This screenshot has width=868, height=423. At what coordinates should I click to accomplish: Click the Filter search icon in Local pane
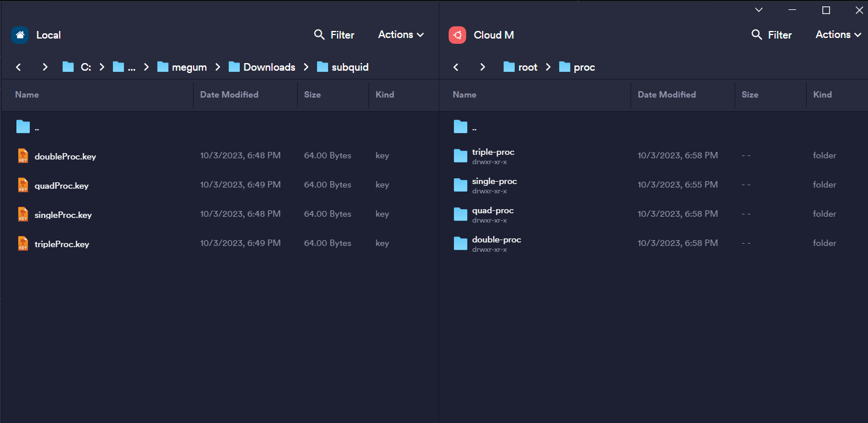click(x=319, y=35)
